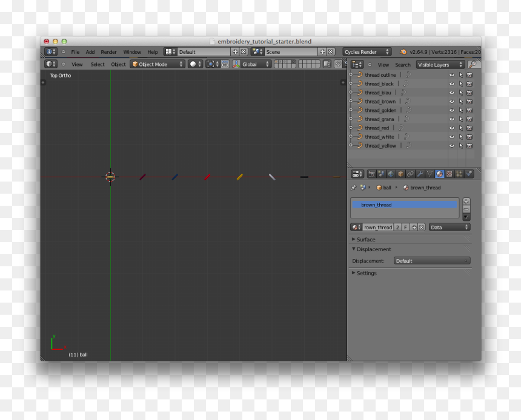Remove material slot with minus button
521x420 pixels.
click(466, 209)
